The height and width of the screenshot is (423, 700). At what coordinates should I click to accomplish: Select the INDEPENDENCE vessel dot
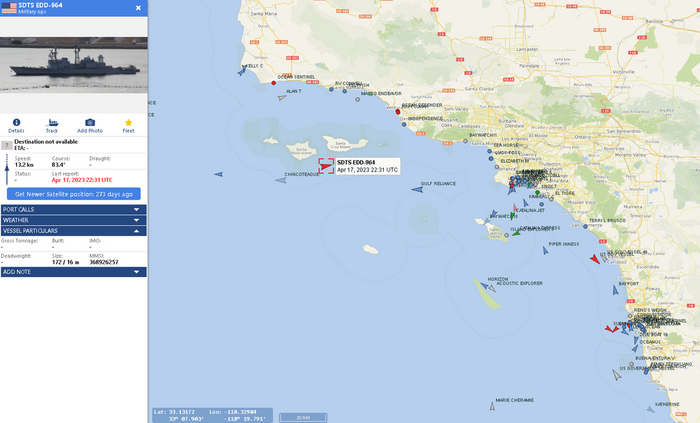click(404, 124)
